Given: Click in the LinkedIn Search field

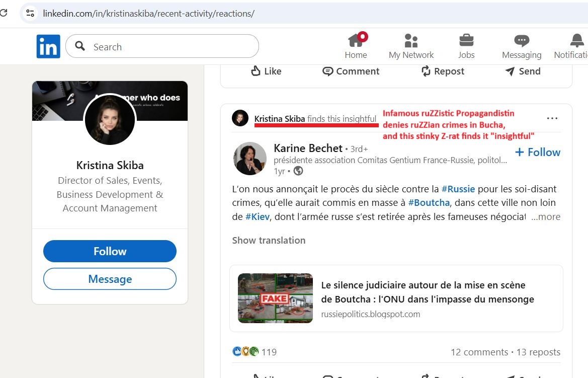Looking at the screenshot, I should pos(171,47).
